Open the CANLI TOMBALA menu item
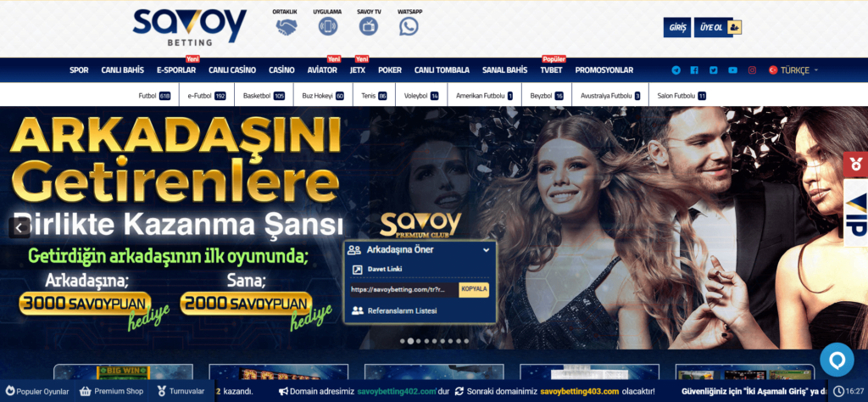Viewport: 868px width, 402px height. [x=442, y=70]
